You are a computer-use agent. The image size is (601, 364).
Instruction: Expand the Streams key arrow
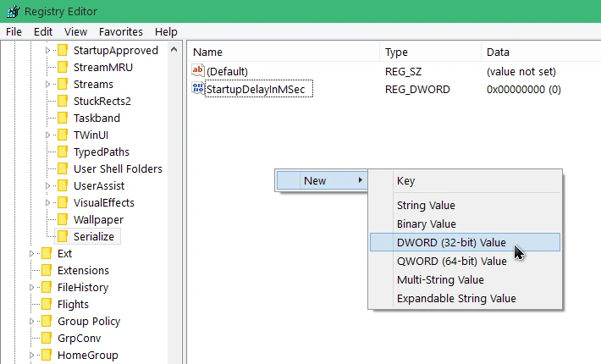pos(48,85)
